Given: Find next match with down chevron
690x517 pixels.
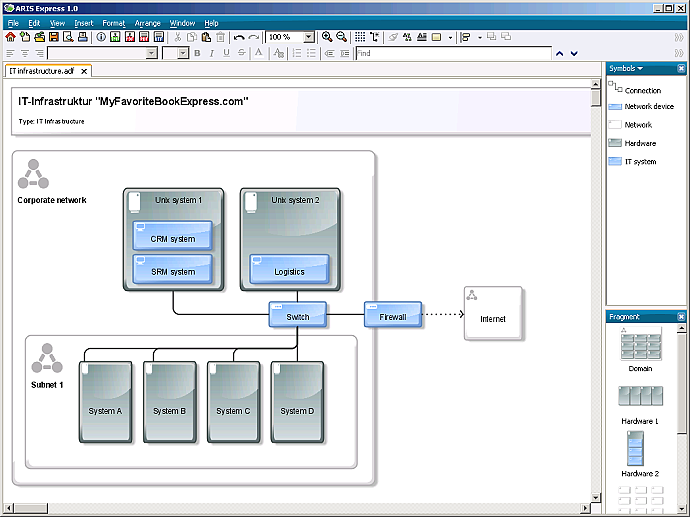Looking at the screenshot, I should tap(574, 54).
